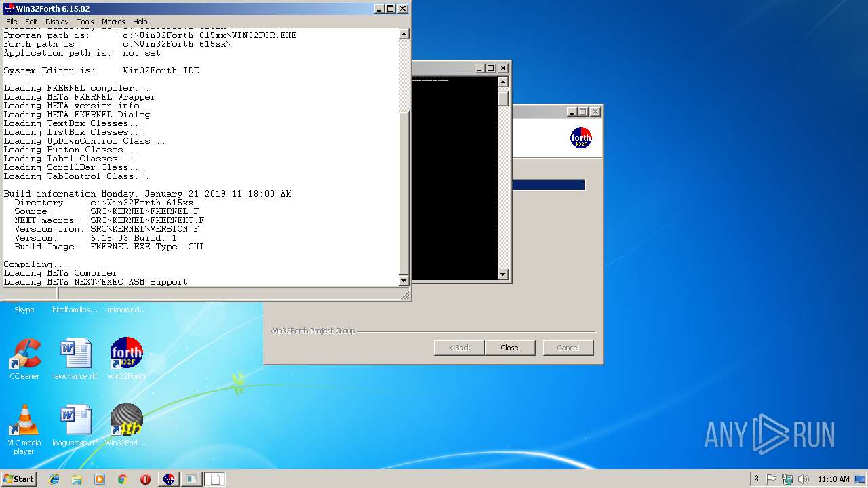This screenshot has height=488, width=868.
Task: Click the Action Center flag tray icon
Action: 772,479
